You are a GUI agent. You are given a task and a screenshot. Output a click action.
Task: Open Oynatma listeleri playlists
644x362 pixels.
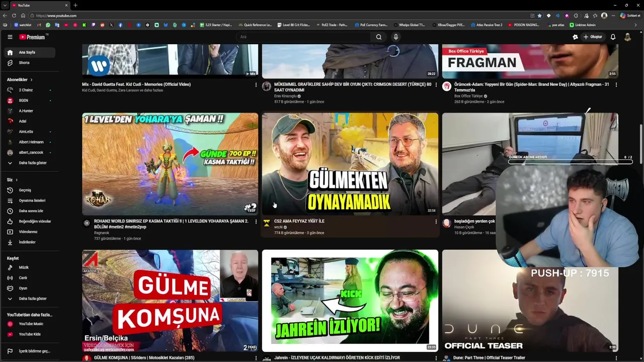pyautogui.click(x=30, y=201)
